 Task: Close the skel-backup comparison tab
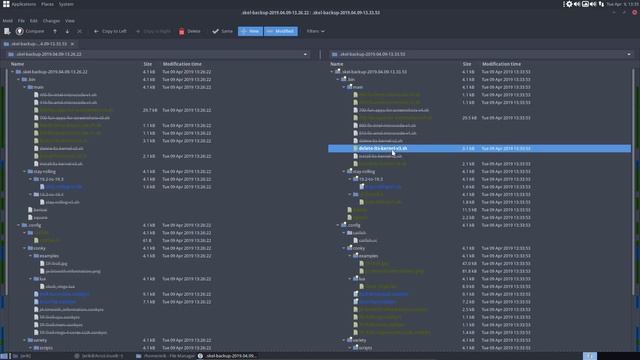[72, 44]
